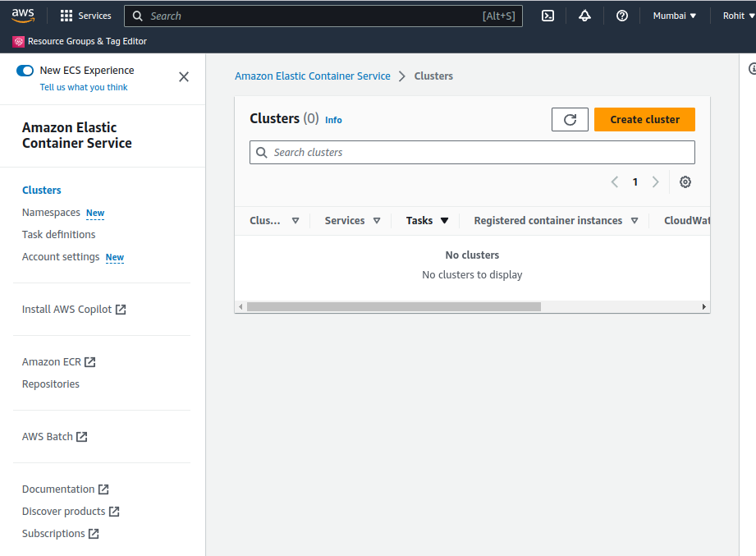The height and width of the screenshot is (556, 756).
Task: Focus the top AWS search bar
Action: 323,16
